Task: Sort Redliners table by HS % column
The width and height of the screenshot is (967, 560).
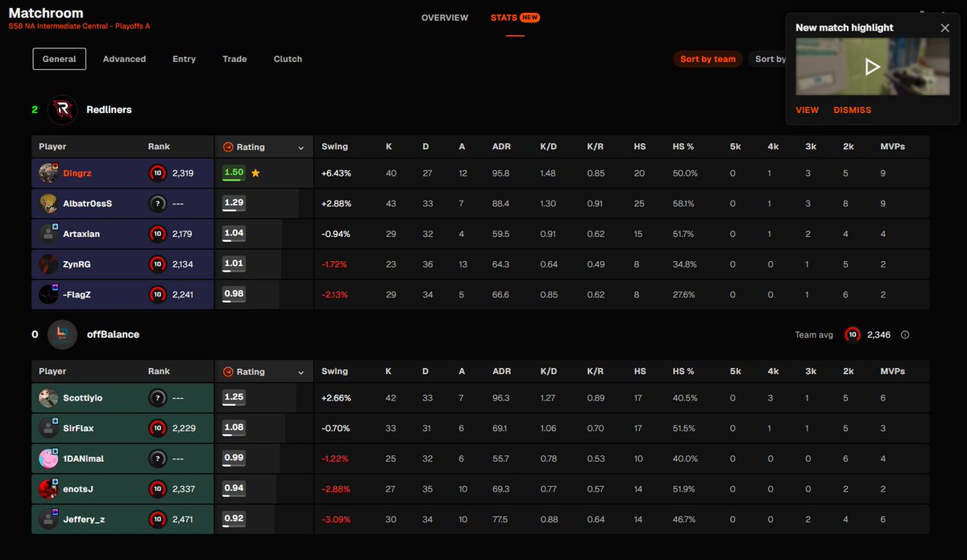Action: click(683, 147)
